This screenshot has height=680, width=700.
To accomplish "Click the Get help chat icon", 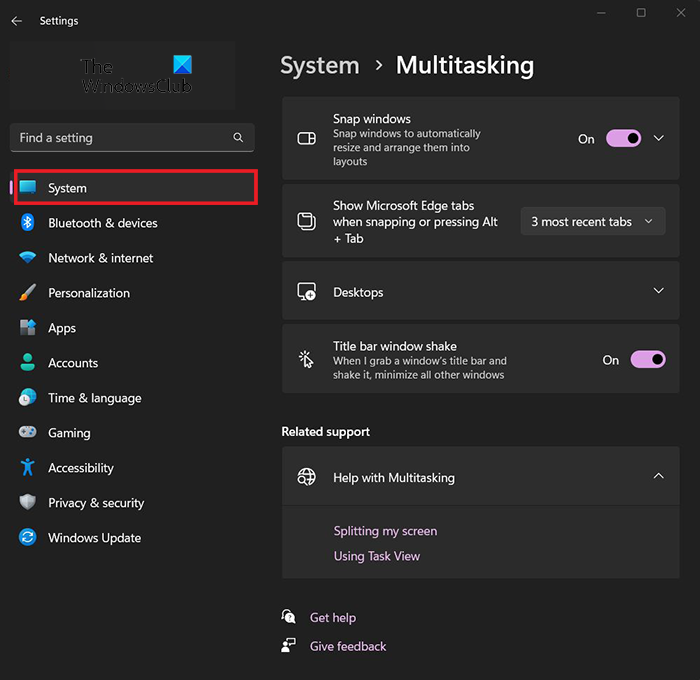I will (288, 617).
